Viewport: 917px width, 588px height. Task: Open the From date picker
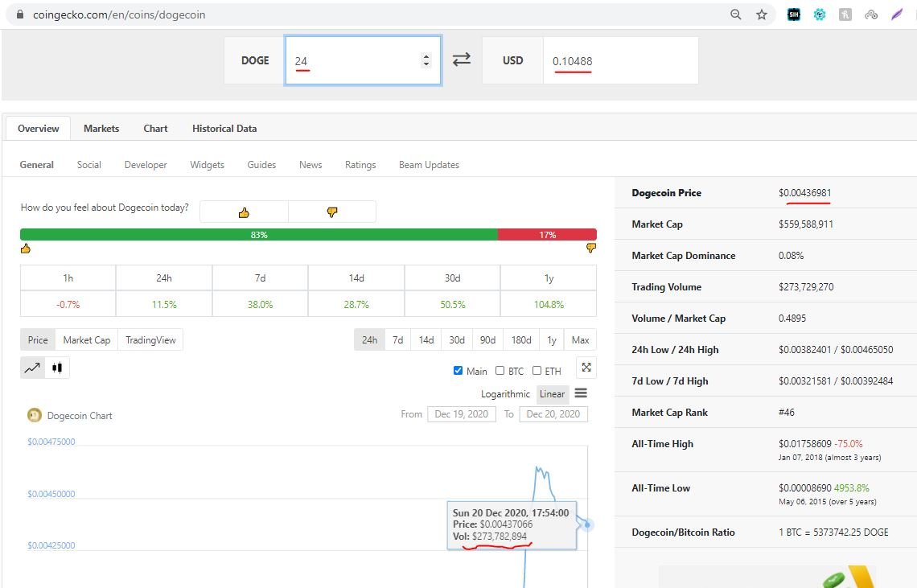click(x=461, y=414)
